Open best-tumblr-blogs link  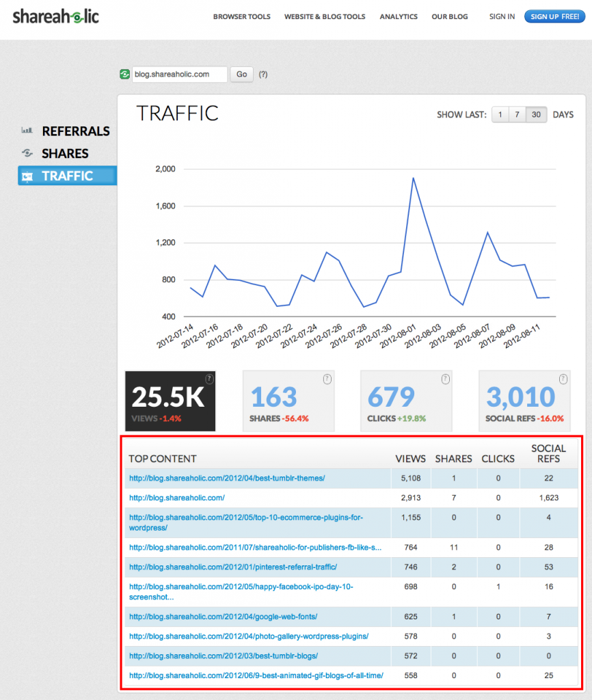[224, 656]
